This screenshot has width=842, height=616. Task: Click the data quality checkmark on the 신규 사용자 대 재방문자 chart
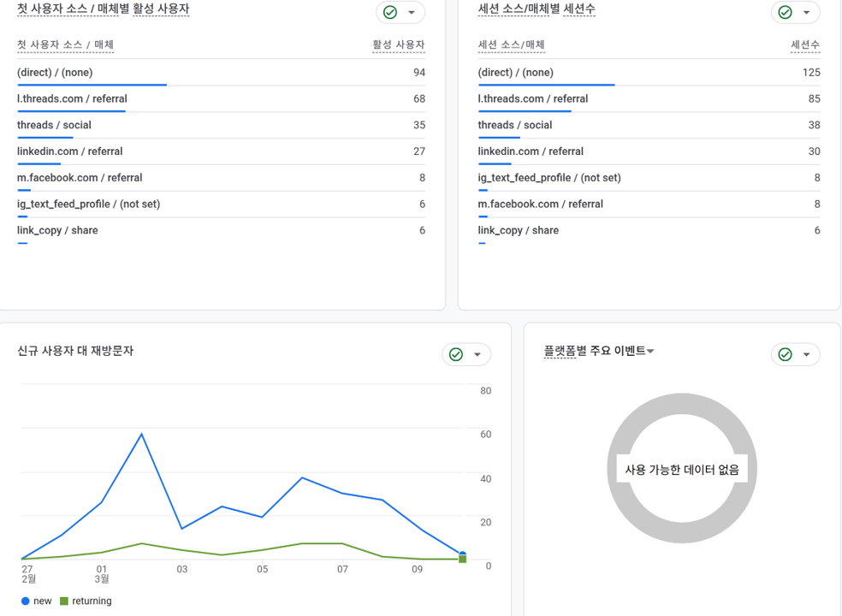point(458,354)
